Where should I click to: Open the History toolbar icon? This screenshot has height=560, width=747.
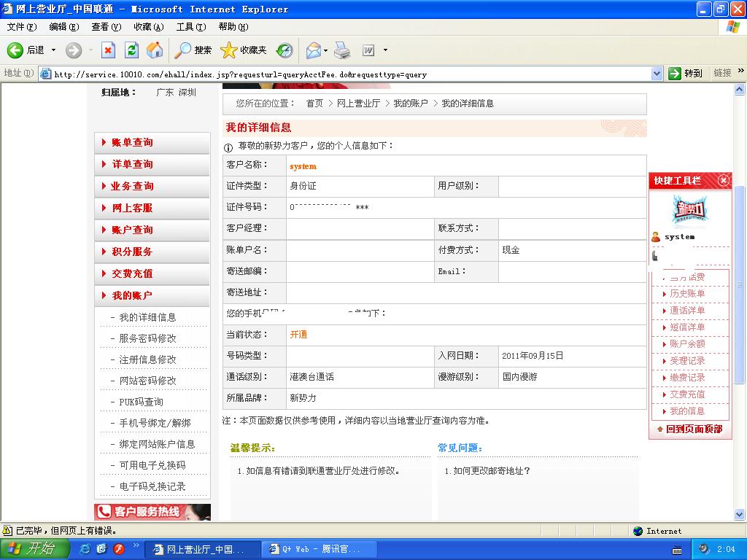pyautogui.click(x=285, y=50)
